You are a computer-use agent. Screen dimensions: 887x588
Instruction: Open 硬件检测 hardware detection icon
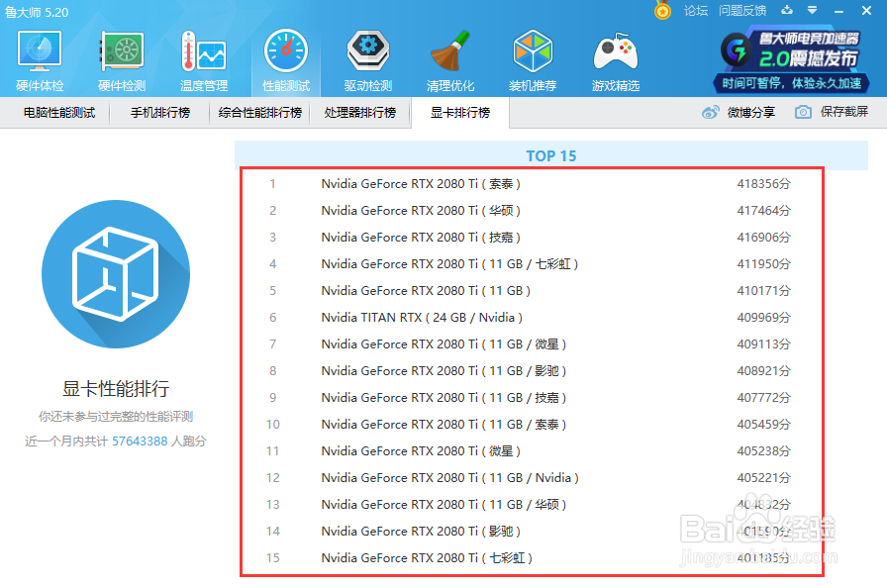(x=122, y=51)
